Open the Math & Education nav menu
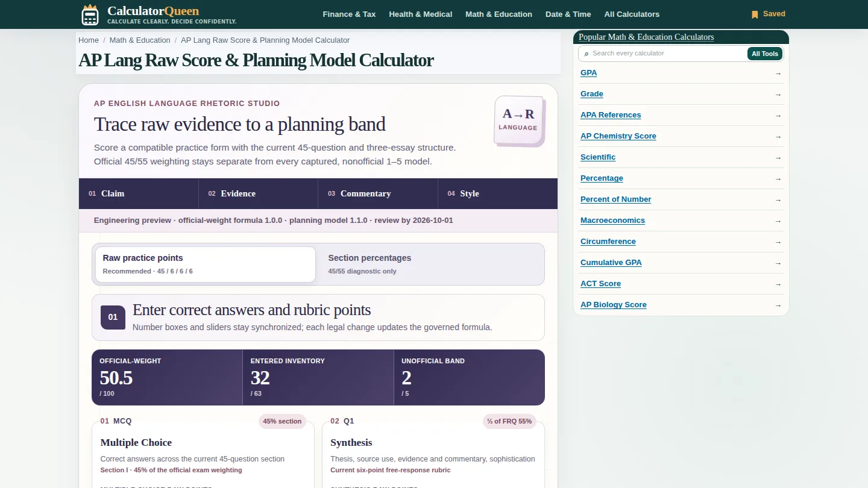Viewport: 868px width, 488px height. [x=498, y=14]
